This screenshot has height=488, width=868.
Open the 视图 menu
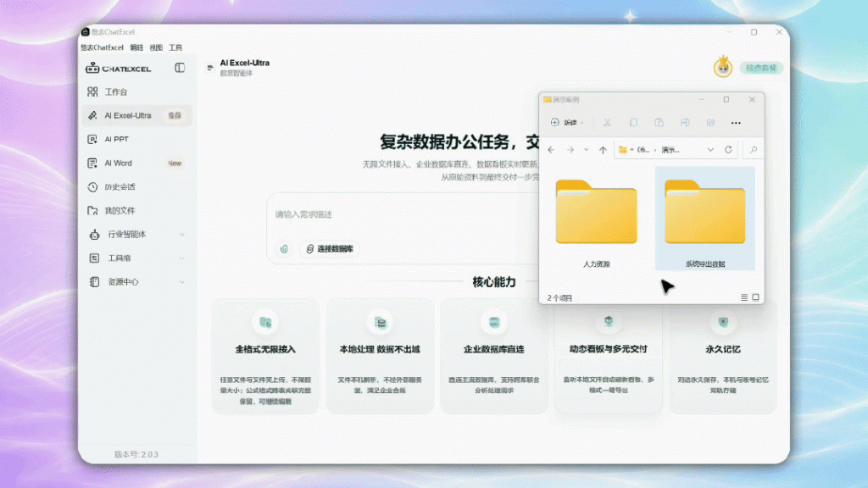[156, 47]
